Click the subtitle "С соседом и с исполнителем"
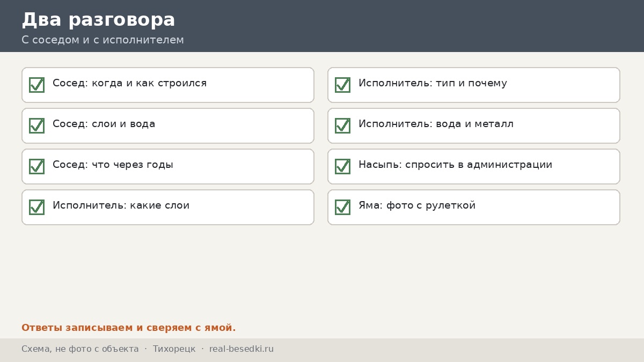Image resolution: width=644 pixels, height=362 pixels. coord(103,40)
